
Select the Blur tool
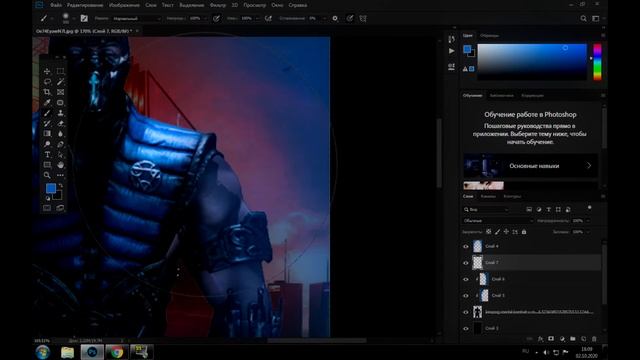[x=60, y=133]
